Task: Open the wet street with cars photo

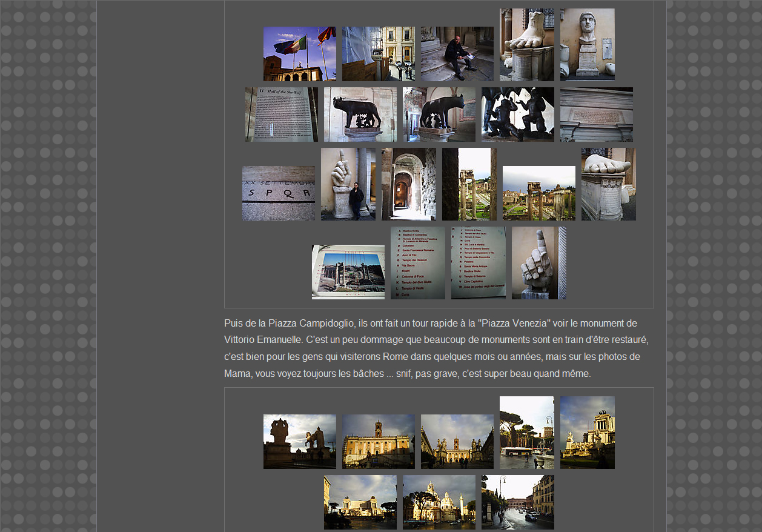Action: point(517,502)
